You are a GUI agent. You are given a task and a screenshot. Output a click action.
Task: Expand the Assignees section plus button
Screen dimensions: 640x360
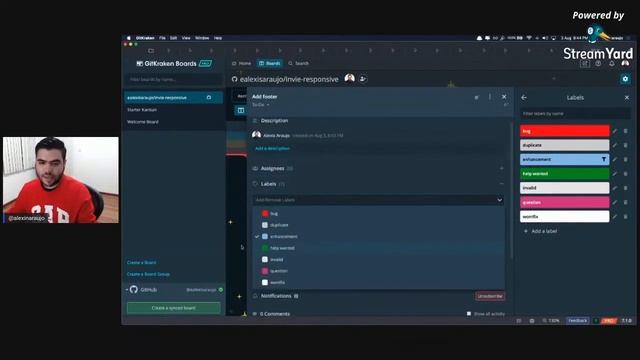[502, 168]
